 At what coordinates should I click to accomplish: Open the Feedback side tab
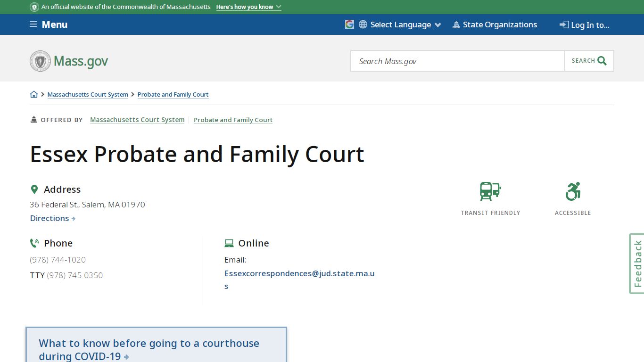(637, 263)
